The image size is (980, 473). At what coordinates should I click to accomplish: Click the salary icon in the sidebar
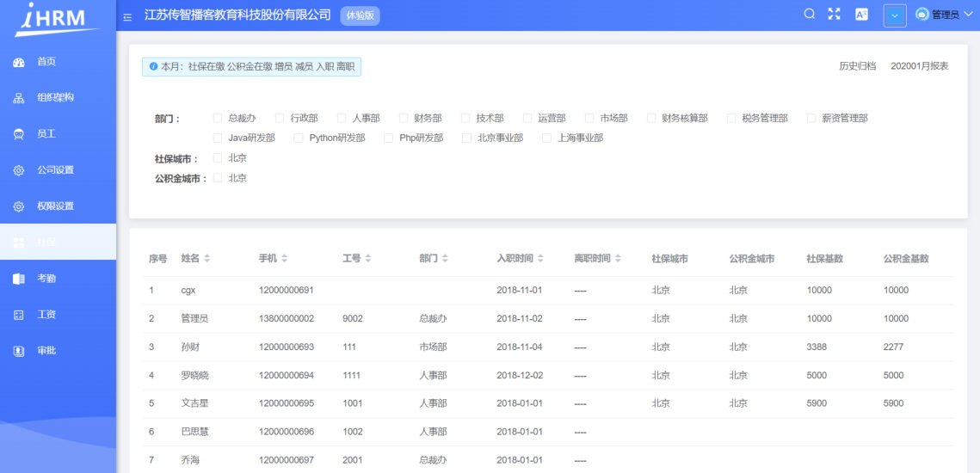coord(19,315)
